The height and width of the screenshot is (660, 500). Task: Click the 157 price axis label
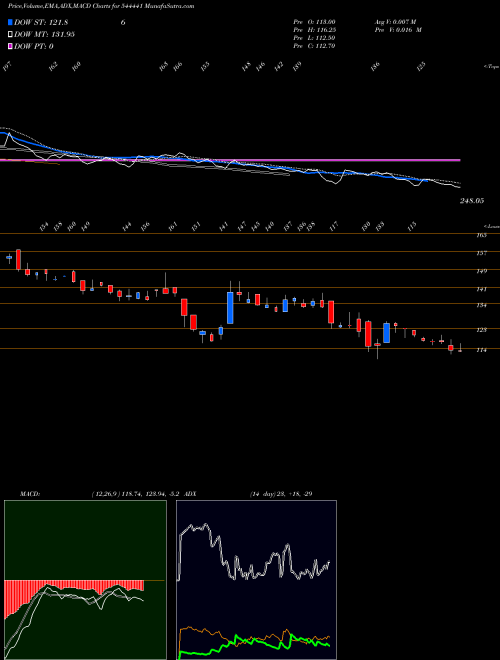click(481, 253)
